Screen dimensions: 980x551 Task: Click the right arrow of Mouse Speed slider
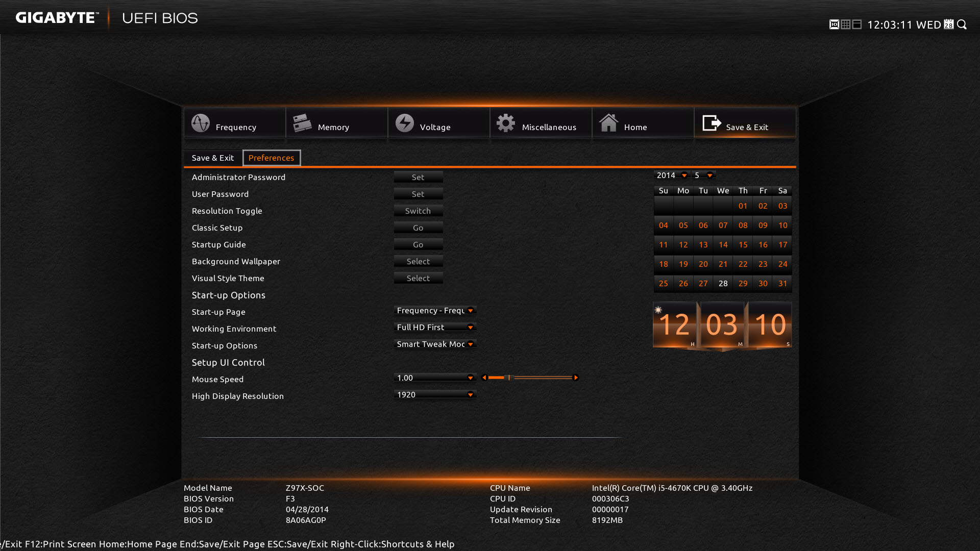pos(576,378)
